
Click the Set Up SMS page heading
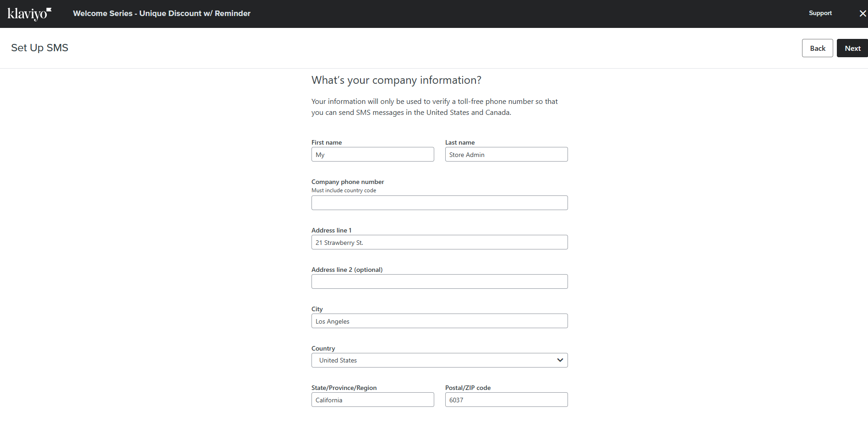pyautogui.click(x=39, y=48)
